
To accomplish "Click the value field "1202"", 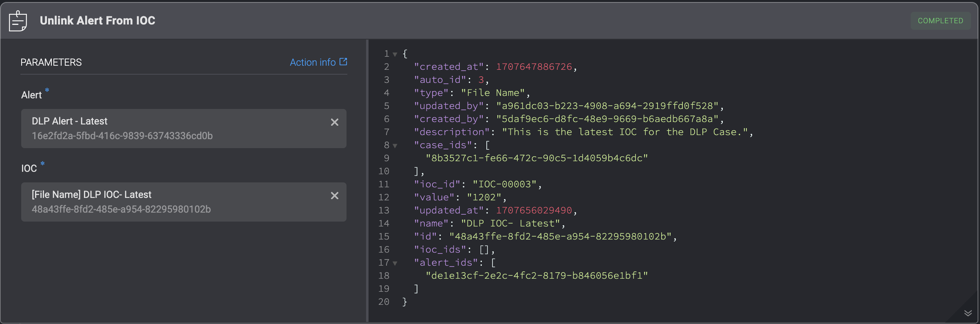I will point(484,197).
